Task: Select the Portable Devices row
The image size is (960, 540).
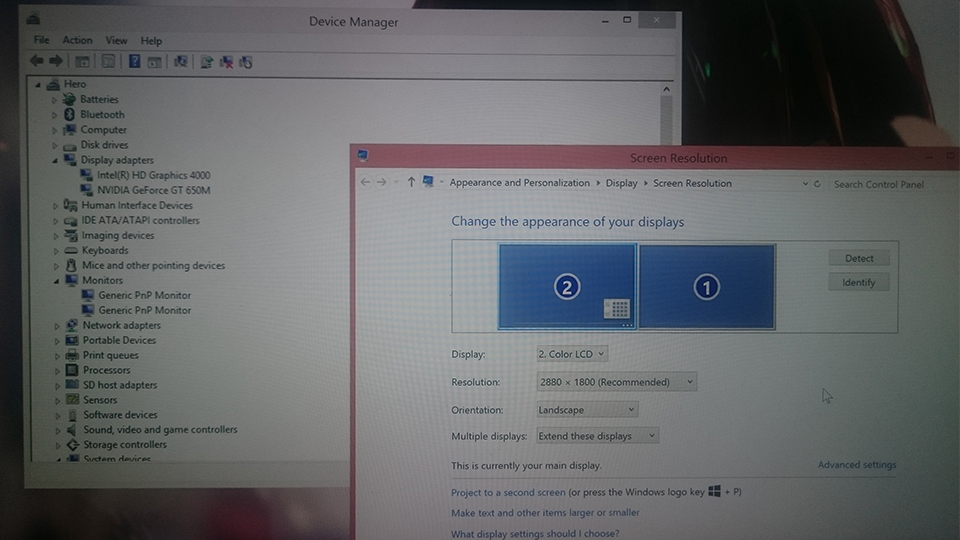Action: (119, 340)
